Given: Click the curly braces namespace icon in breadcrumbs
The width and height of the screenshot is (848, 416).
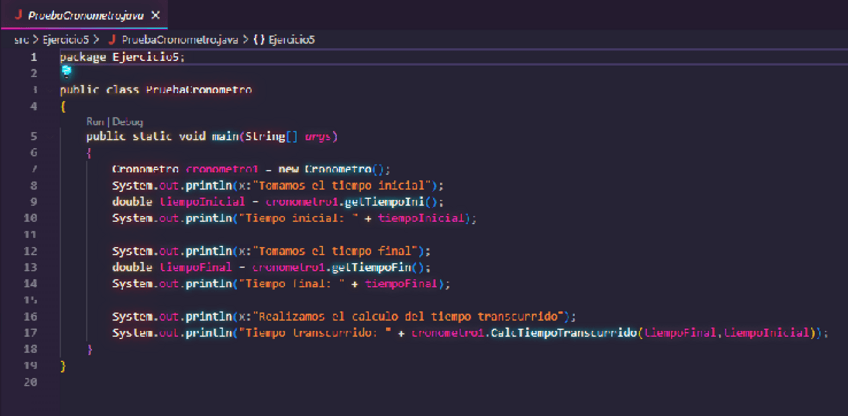Looking at the screenshot, I should tap(258, 39).
